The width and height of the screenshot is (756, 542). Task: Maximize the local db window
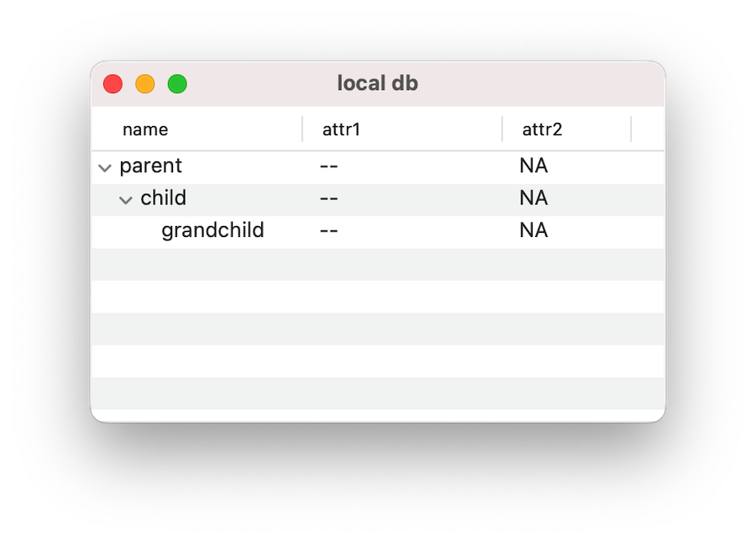(177, 84)
